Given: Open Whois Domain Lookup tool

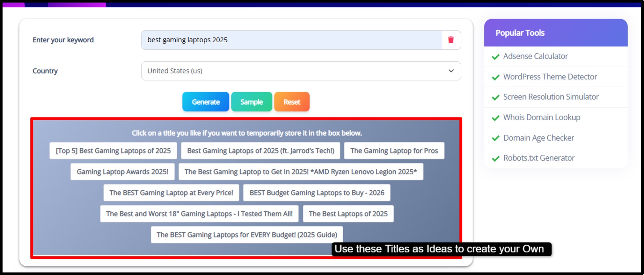Looking at the screenshot, I should [542, 117].
